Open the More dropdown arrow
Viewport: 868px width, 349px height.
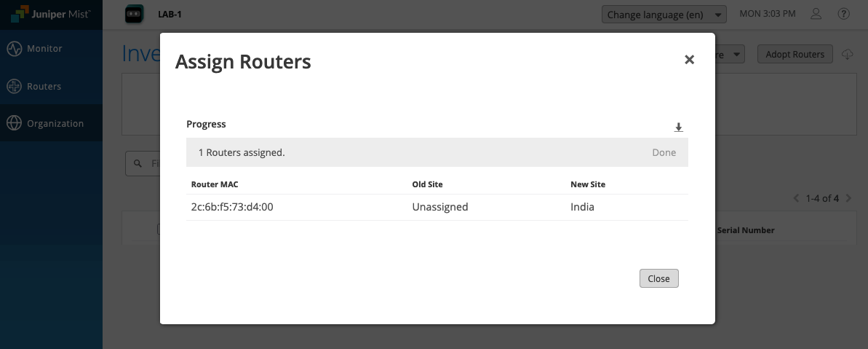(x=736, y=55)
